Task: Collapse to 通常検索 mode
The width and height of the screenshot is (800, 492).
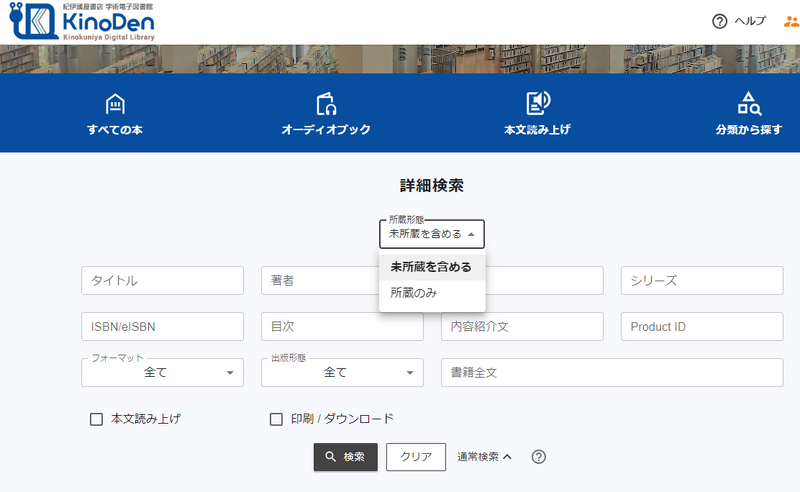Action: tap(484, 457)
